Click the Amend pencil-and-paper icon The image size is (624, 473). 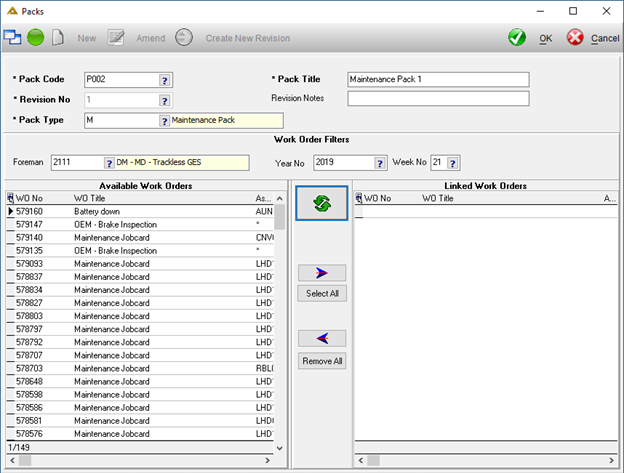click(x=116, y=38)
